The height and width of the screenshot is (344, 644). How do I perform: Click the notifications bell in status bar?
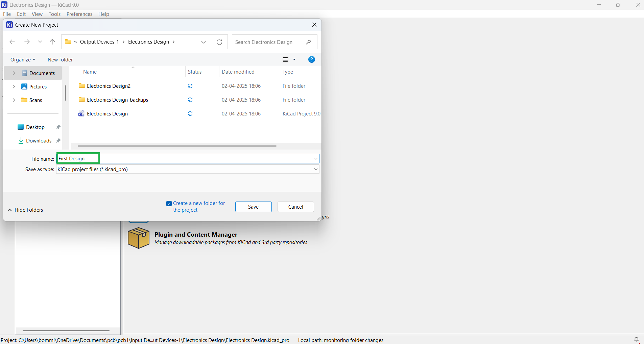pyautogui.click(x=636, y=340)
